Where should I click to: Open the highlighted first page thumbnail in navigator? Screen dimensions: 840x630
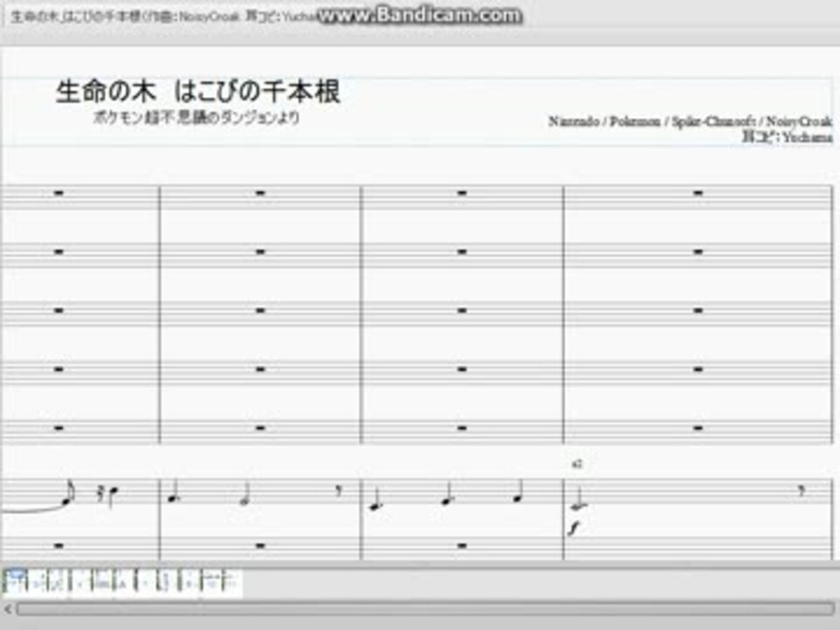15,583
